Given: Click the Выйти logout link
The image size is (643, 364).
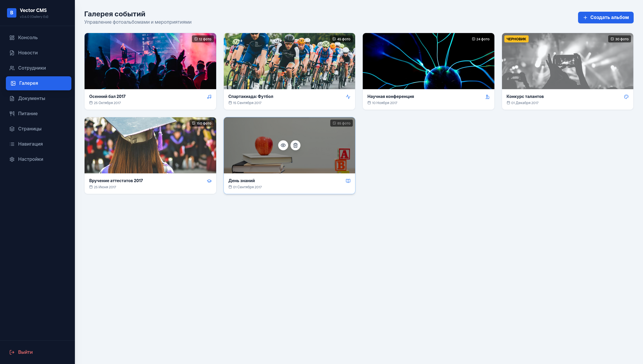Looking at the screenshot, I should tap(25, 352).
